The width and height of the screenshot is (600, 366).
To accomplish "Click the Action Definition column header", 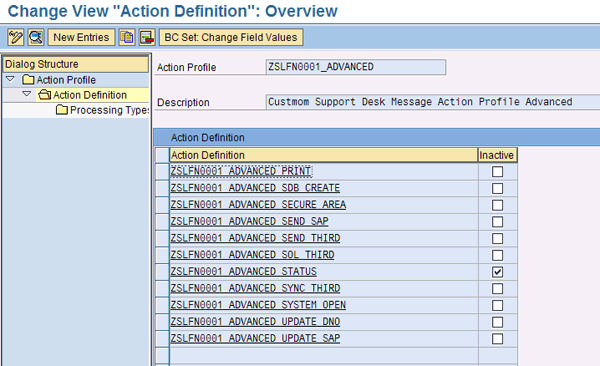I will [x=324, y=155].
